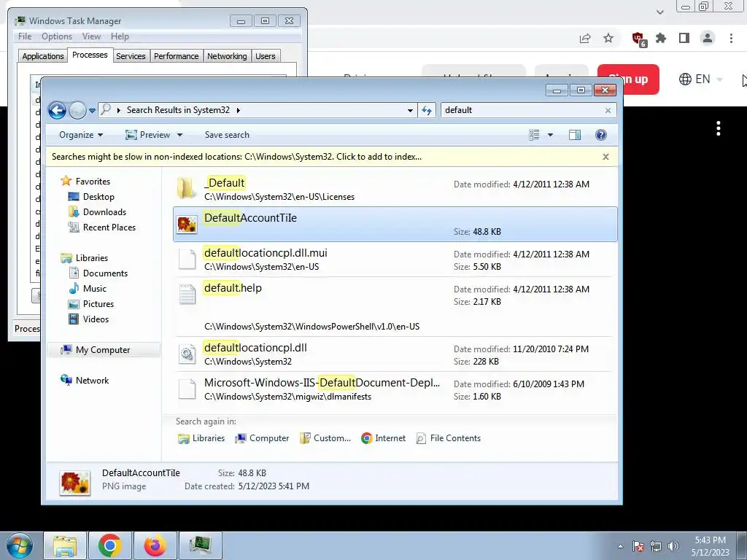Open Explorer help with the question mark
The height and width of the screenshot is (560, 747).
(x=601, y=135)
